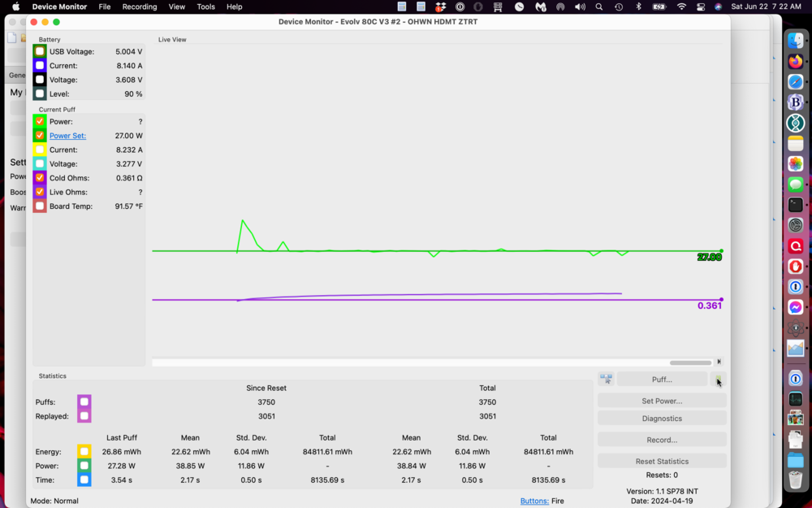Open the File menu

(x=105, y=7)
